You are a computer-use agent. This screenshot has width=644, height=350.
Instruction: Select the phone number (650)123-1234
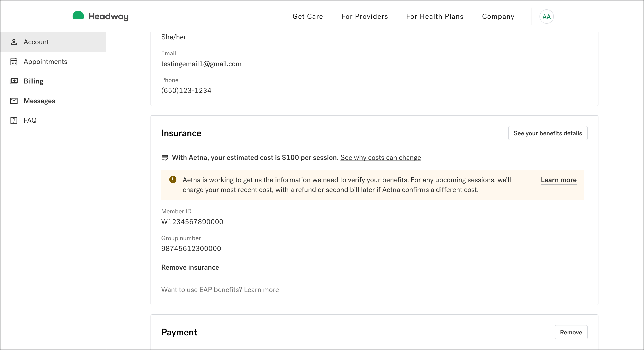pos(186,90)
